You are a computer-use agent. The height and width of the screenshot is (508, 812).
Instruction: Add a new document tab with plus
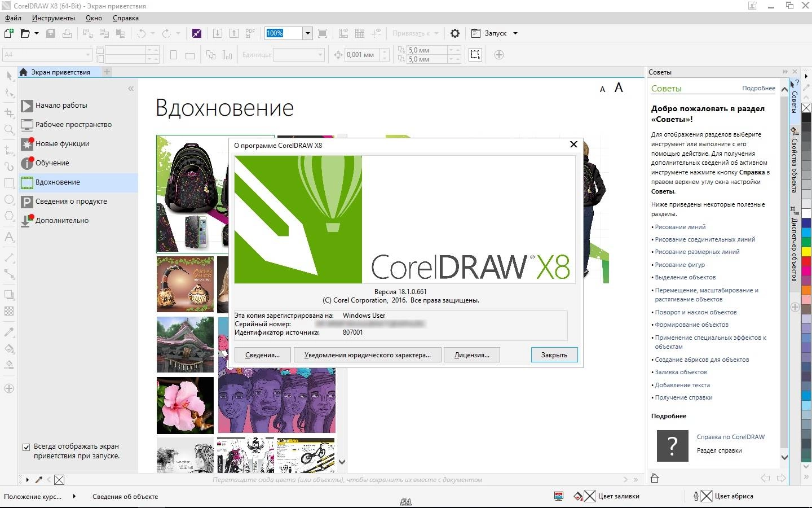point(107,72)
